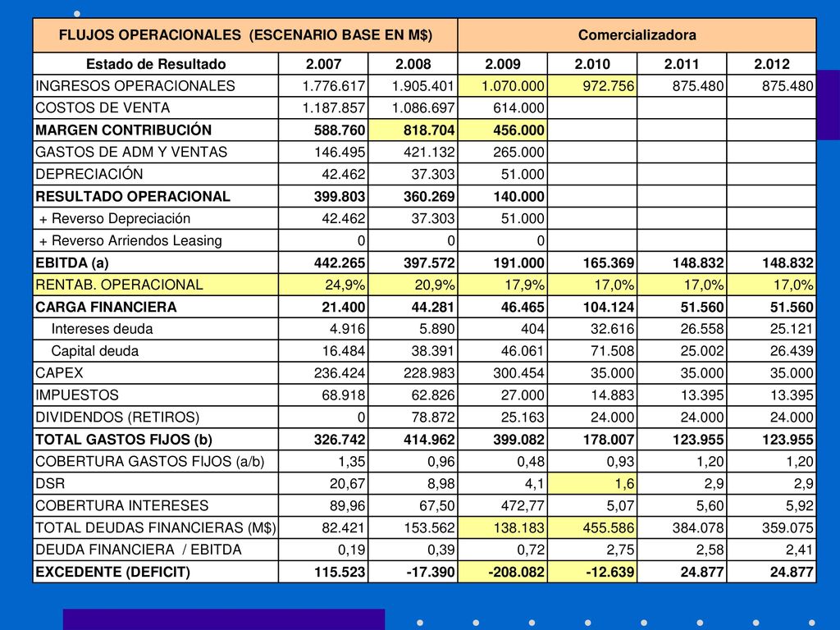Select the highlighted cell -208.082
The image size is (840, 630).
coord(503,572)
